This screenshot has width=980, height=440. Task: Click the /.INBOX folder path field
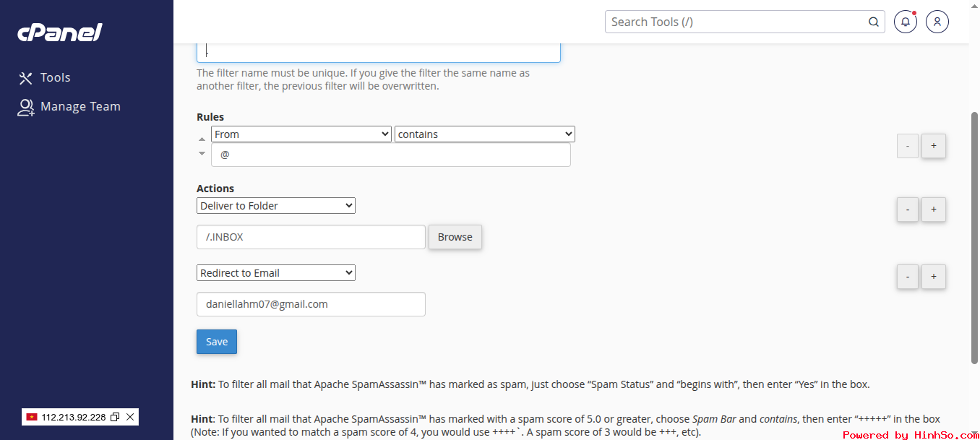[x=311, y=237]
